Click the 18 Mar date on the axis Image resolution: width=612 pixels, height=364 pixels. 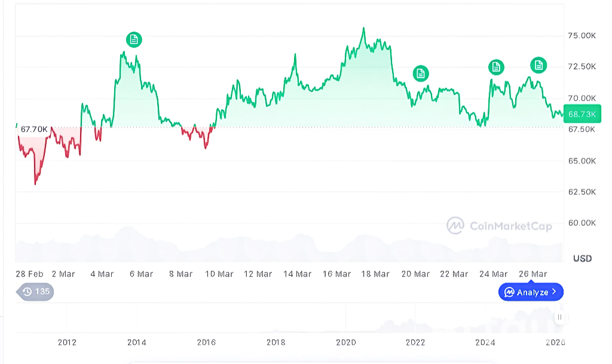click(375, 274)
